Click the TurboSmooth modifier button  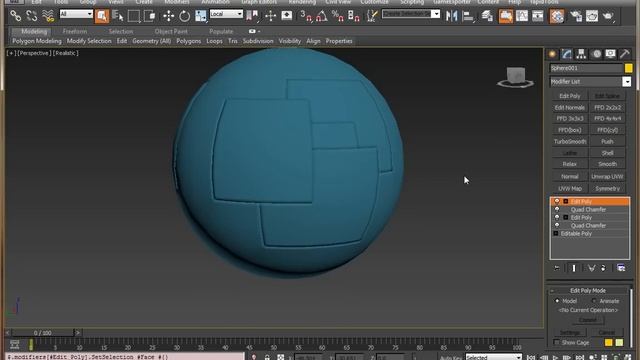tap(570, 141)
